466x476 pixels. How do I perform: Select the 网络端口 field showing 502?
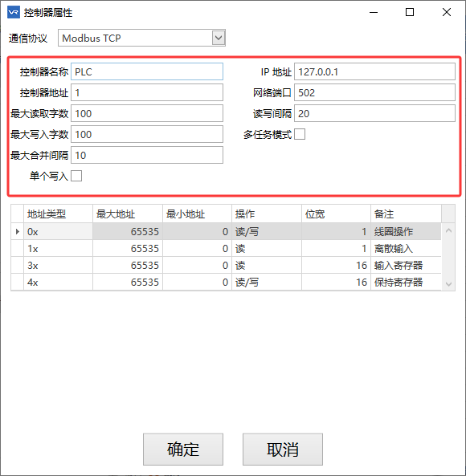[374, 92]
